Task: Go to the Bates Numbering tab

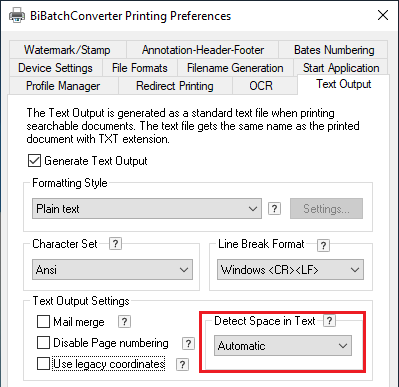Action: 334,50
